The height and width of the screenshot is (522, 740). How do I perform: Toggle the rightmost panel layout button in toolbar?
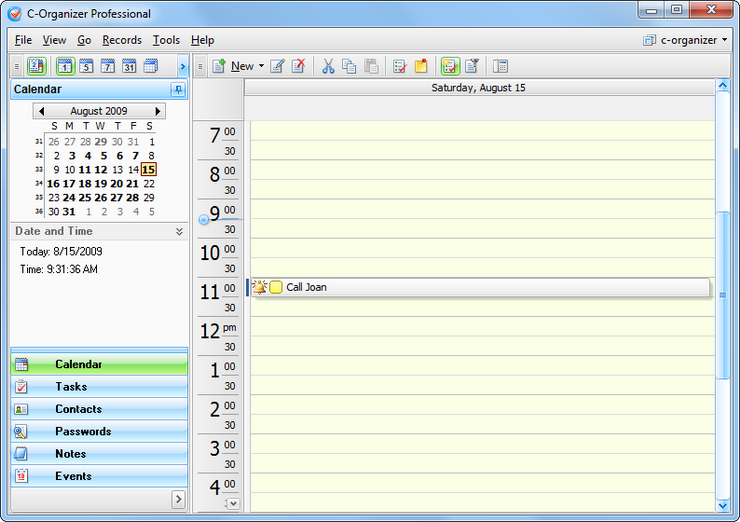point(500,67)
